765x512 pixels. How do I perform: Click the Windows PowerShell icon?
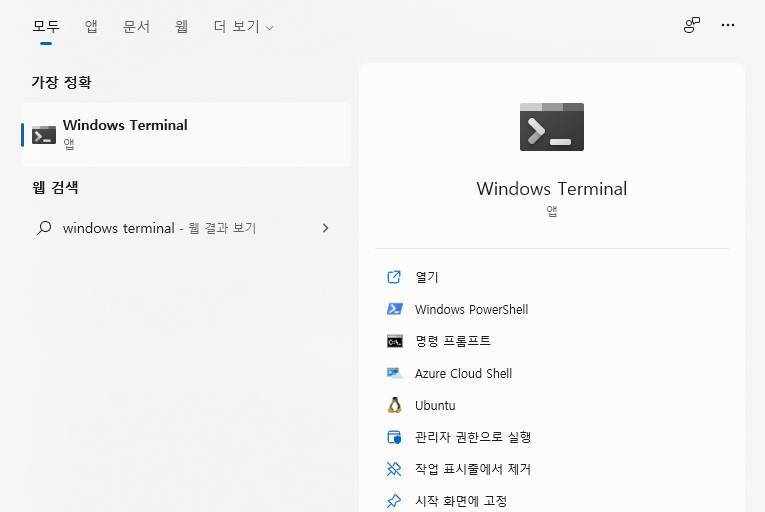395,309
